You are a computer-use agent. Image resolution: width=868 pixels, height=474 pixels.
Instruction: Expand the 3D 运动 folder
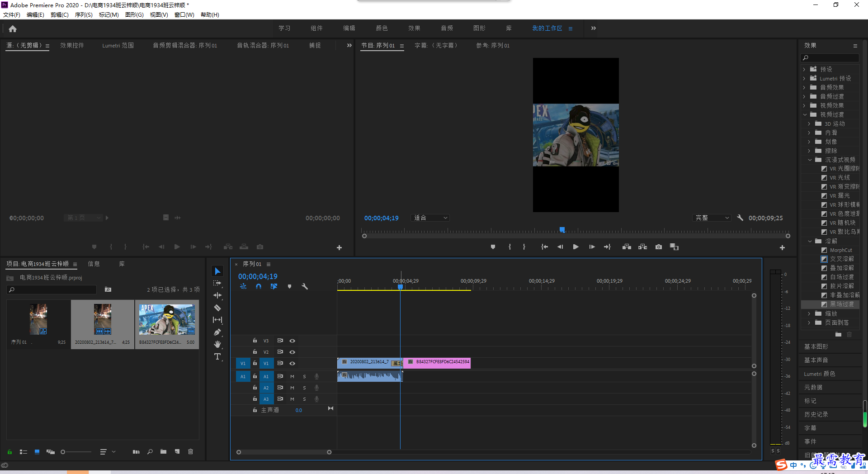coord(809,123)
